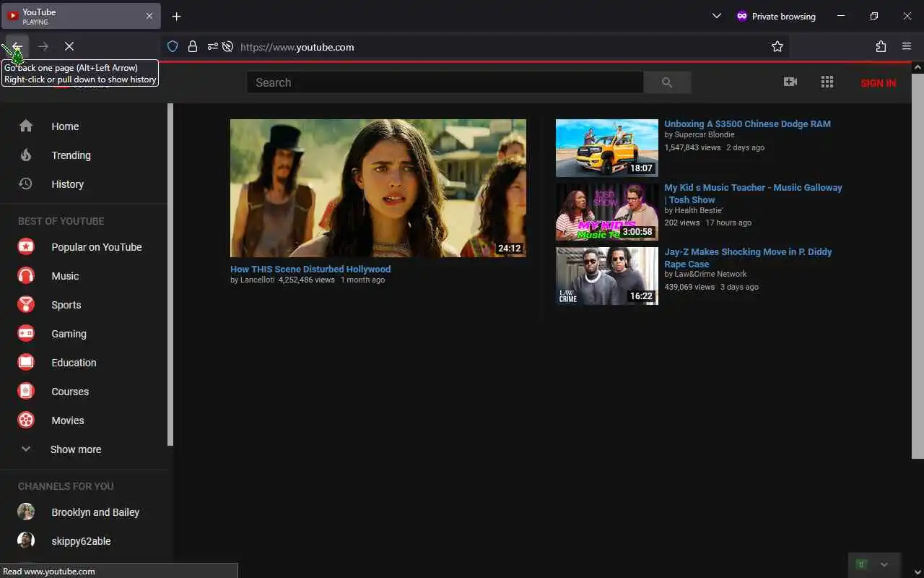Viewport: 924px width, 578px height.
Task: Click the Courses category icon
Action: coord(26,392)
